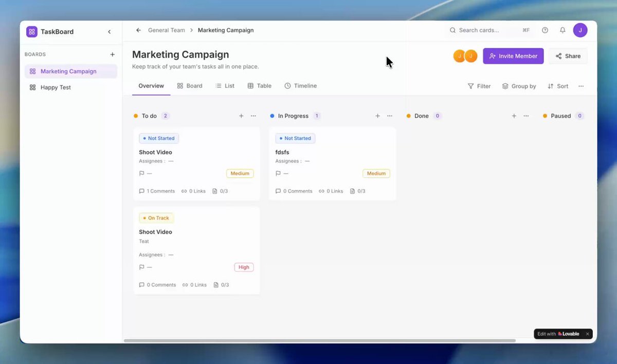This screenshot has height=364, width=617.
Task: Open the help question-mark icon
Action: [545, 30]
